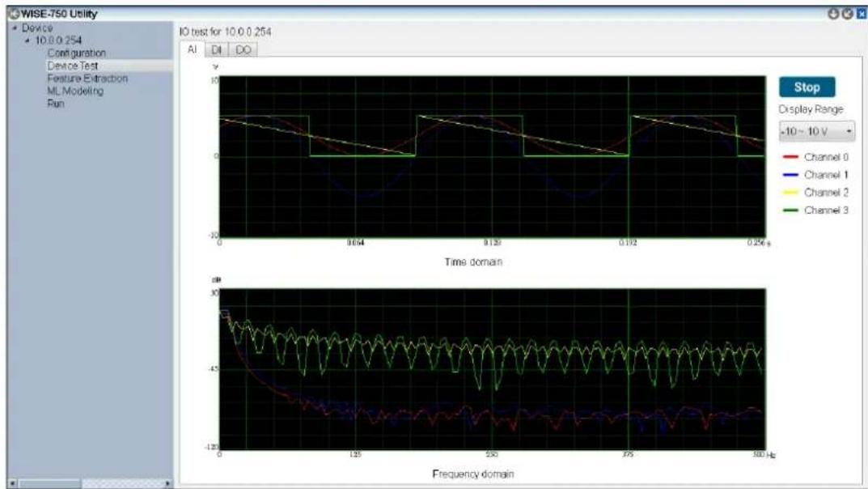Click the Time domain chart
The width and height of the screenshot is (868, 489).
point(492,157)
